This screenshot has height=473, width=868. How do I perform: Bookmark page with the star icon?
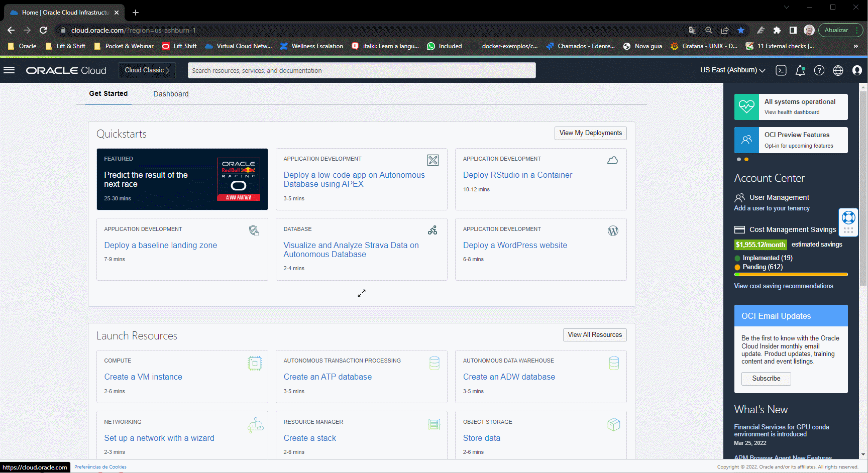(740, 30)
